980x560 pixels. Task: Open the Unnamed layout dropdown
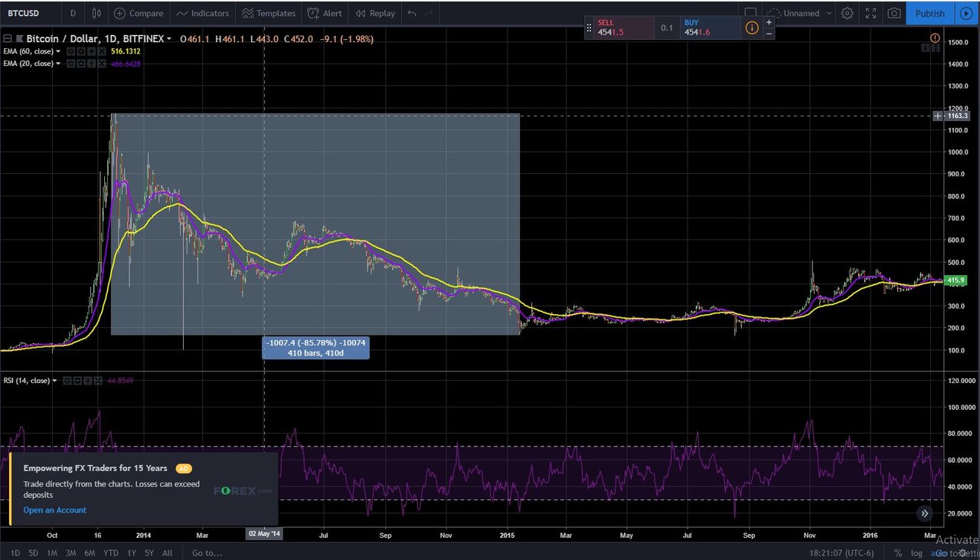[801, 13]
